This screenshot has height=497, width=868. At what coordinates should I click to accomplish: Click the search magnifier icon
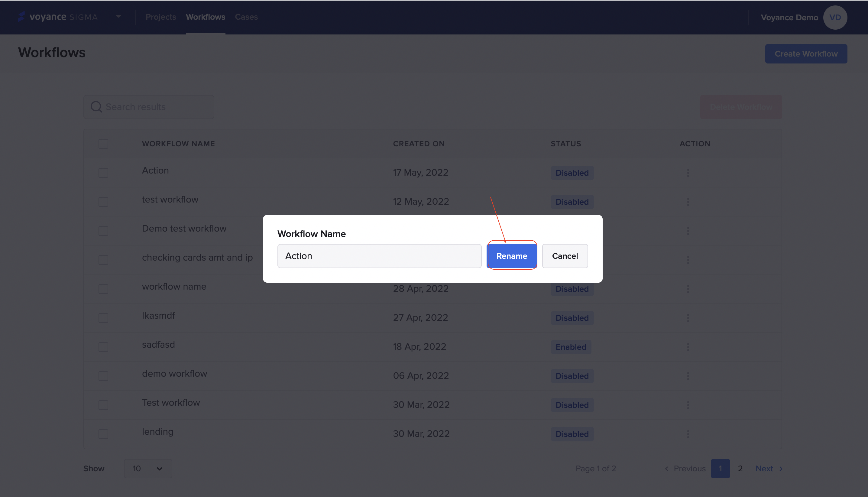[x=96, y=107]
